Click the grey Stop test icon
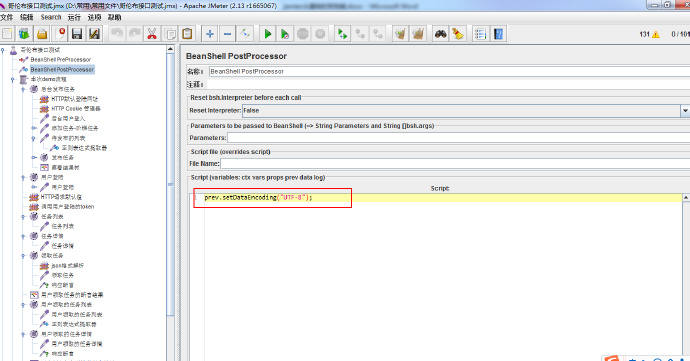The height and width of the screenshot is (361, 690). (x=302, y=34)
